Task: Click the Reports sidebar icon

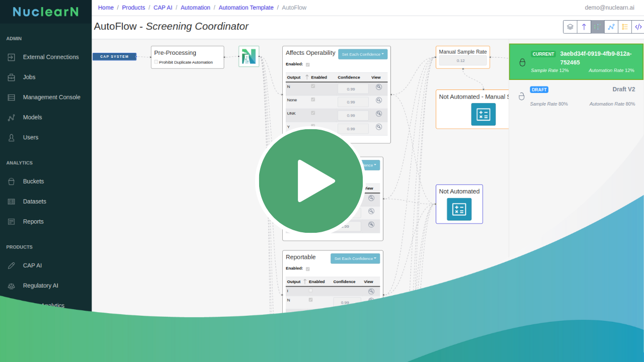Action: tap(12, 222)
